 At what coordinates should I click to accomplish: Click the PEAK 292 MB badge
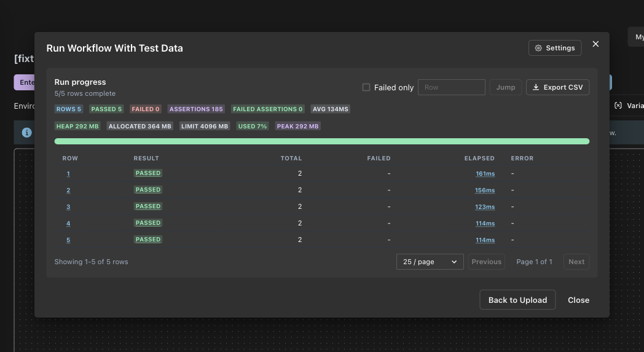click(298, 126)
